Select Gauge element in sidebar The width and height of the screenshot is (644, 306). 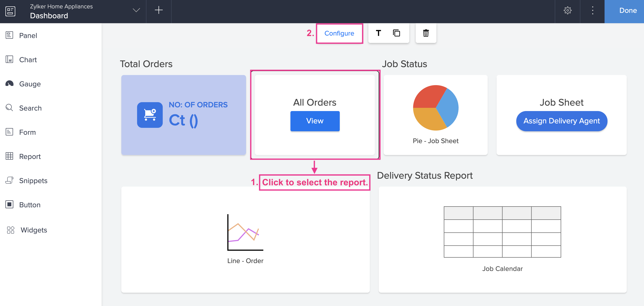coord(30,84)
